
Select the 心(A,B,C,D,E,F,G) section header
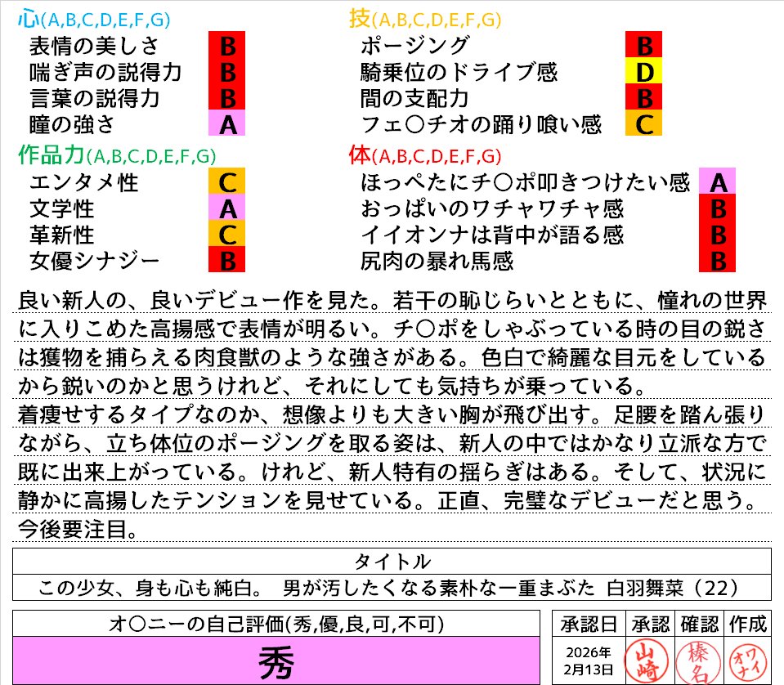tap(94, 19)
